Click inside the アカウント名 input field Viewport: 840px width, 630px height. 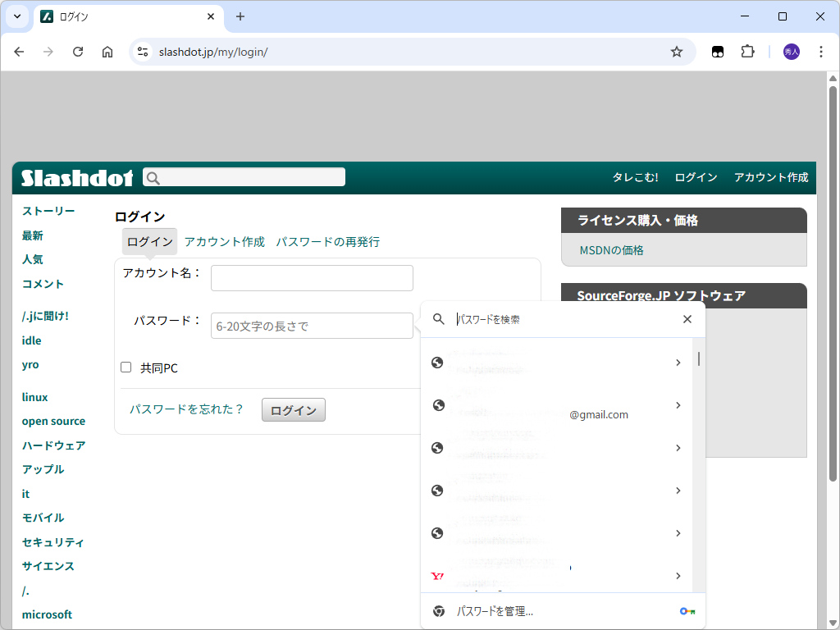coord(312,277)
